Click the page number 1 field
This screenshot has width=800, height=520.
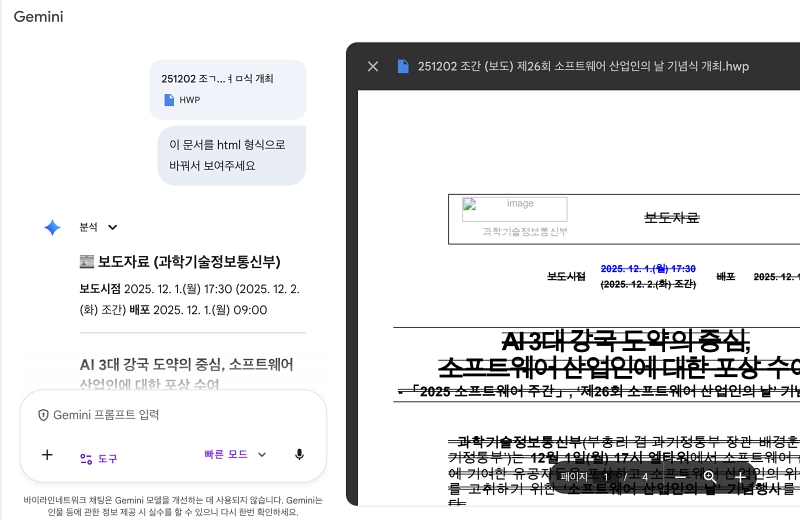point(606,477)
